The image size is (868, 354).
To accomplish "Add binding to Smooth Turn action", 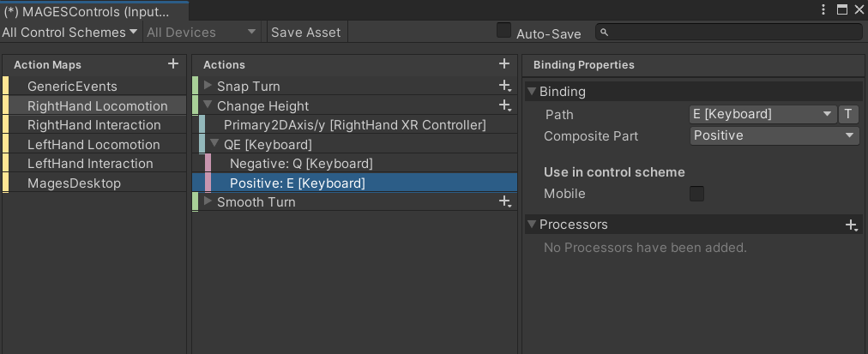I will (504, 202).
